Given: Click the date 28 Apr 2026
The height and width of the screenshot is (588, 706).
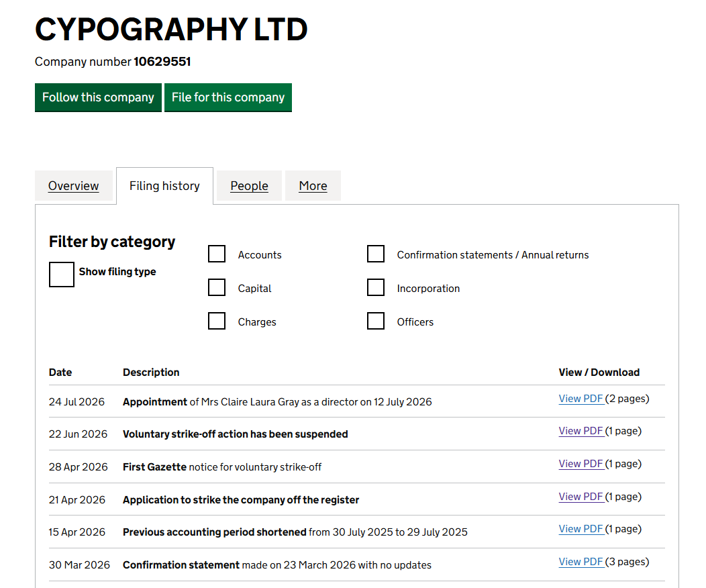Looking at the screenshot, I should point(79,467).
